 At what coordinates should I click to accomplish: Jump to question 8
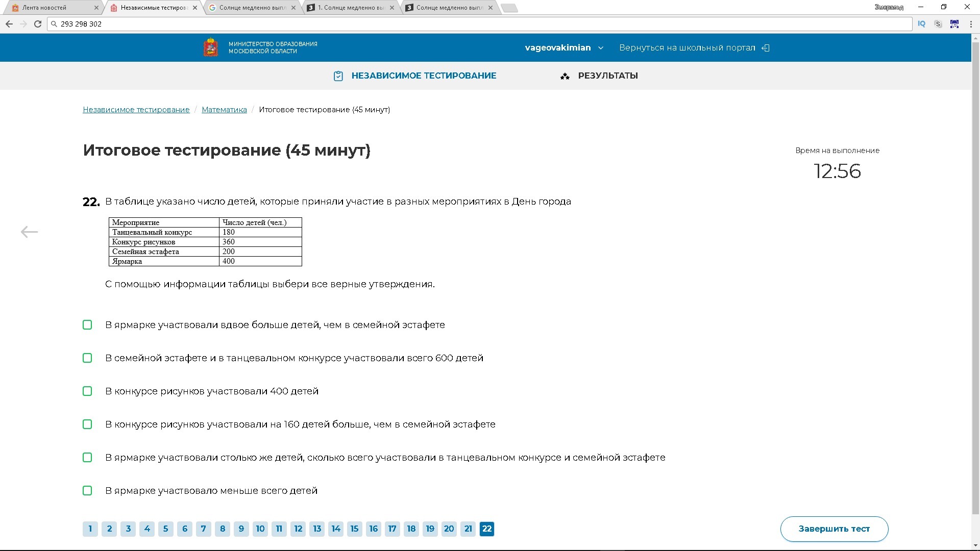[223, 529]
